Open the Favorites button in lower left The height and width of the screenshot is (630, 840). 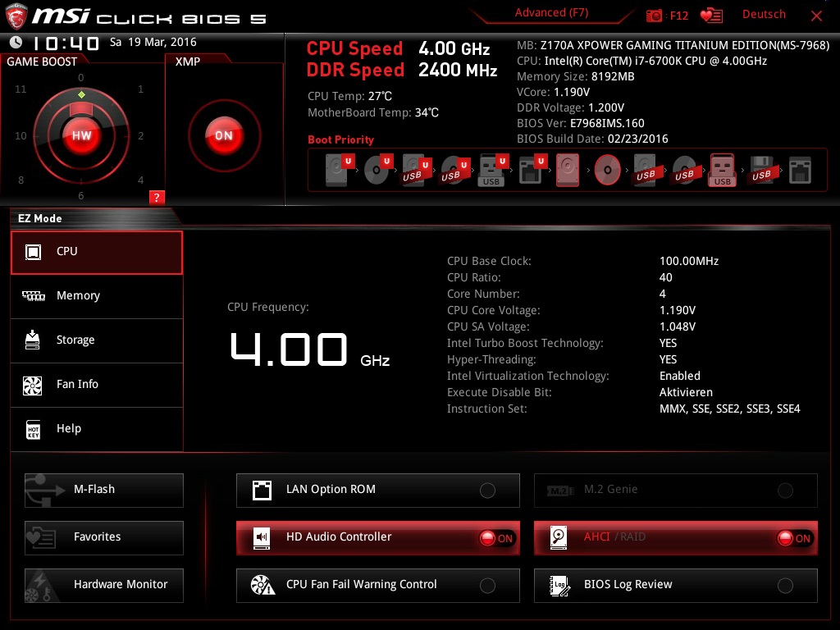click(104, 538)
